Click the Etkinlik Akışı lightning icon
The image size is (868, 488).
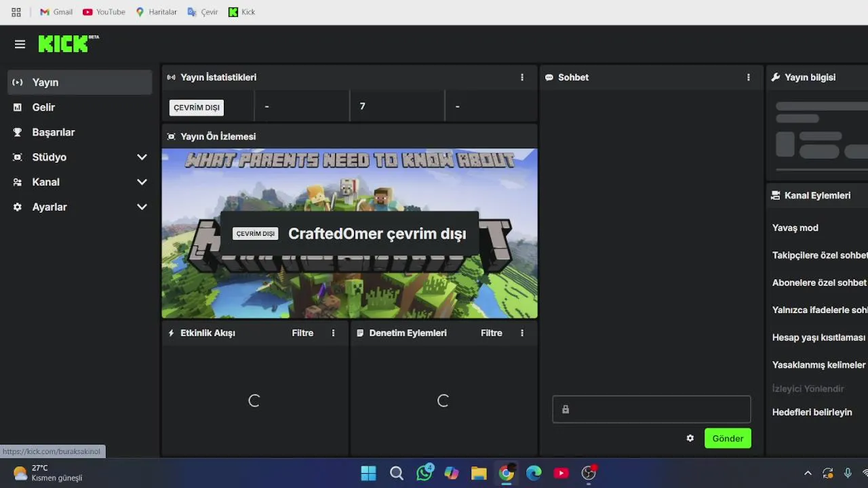coord(171,333)
